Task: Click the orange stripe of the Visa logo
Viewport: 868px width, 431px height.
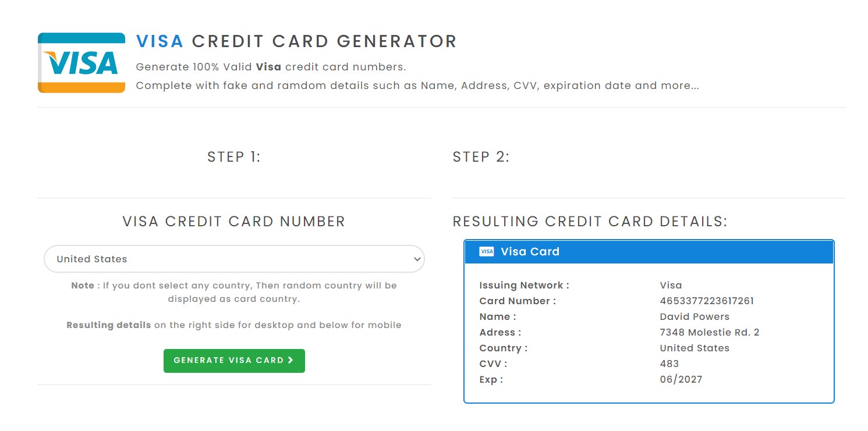Action: click(x=81, y=87)
